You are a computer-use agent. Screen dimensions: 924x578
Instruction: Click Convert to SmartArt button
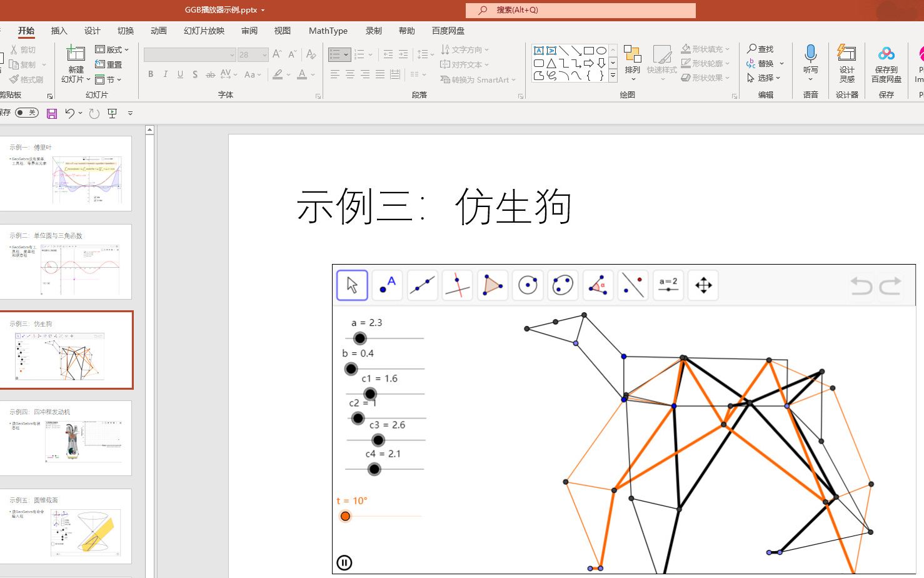[478, 79]
